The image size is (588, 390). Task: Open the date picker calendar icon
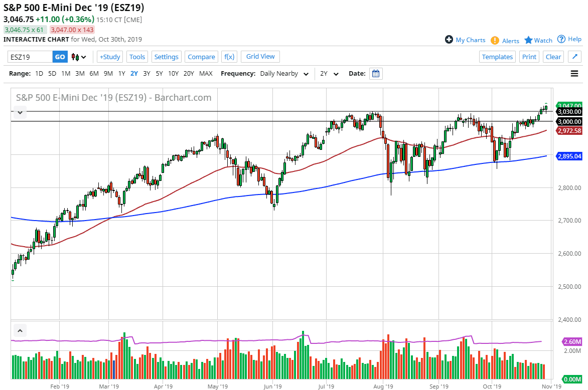pyautogui.click(x=376, y=73)
